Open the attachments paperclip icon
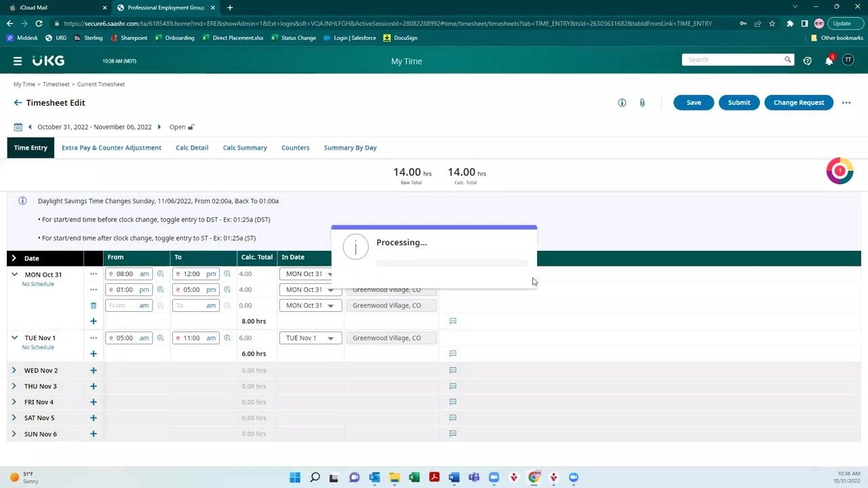868x488 pixels. [x=642, y=102]
